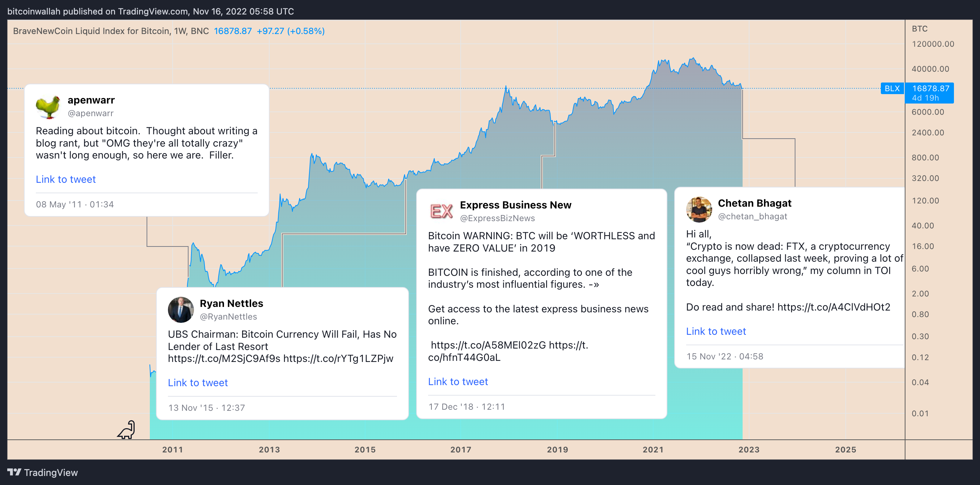Click the 2017 label on time axis
The height and width of the screenshot is (485, 980).
[x=461, y=450]
